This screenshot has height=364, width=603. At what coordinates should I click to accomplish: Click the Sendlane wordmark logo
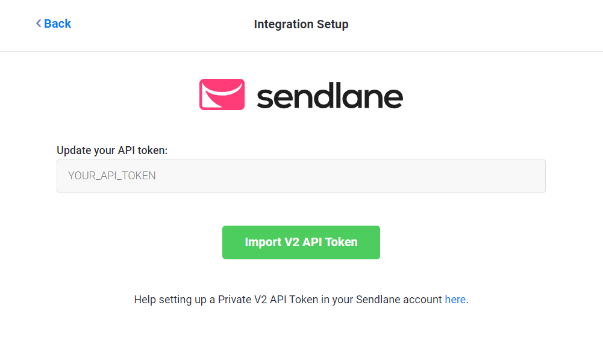pos(330,94)
